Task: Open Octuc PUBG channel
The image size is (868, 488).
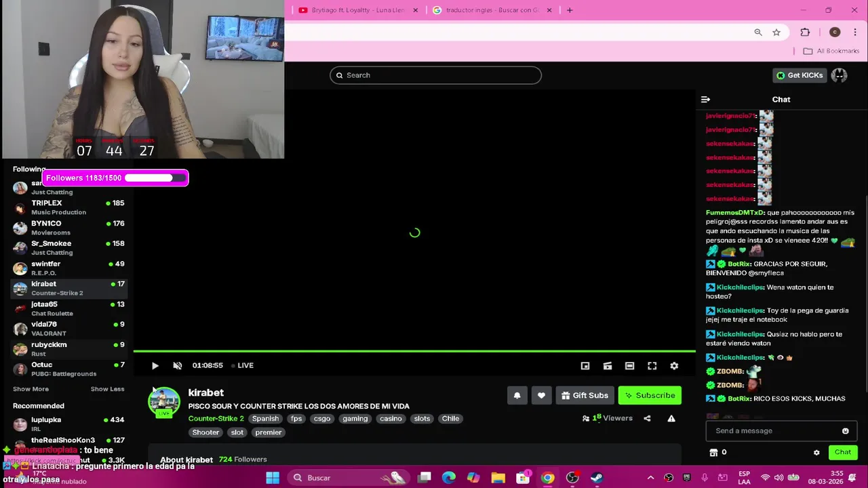Action: 68,369
